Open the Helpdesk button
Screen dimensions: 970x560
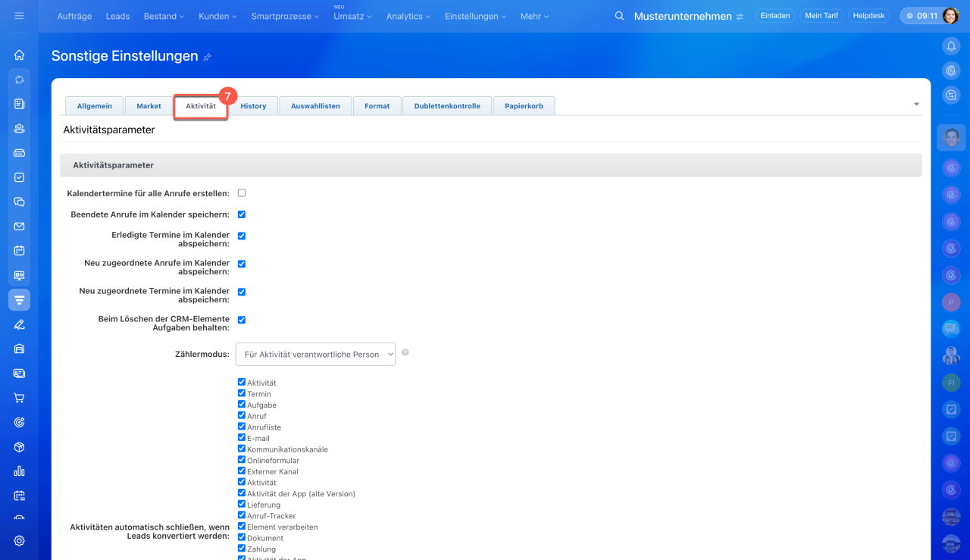point(868,16)
